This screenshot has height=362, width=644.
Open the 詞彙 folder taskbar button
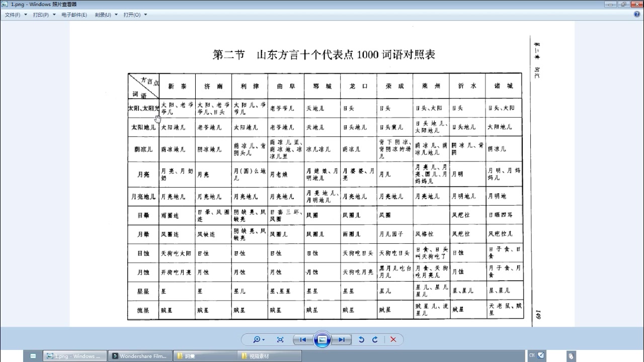pos(204,356)
